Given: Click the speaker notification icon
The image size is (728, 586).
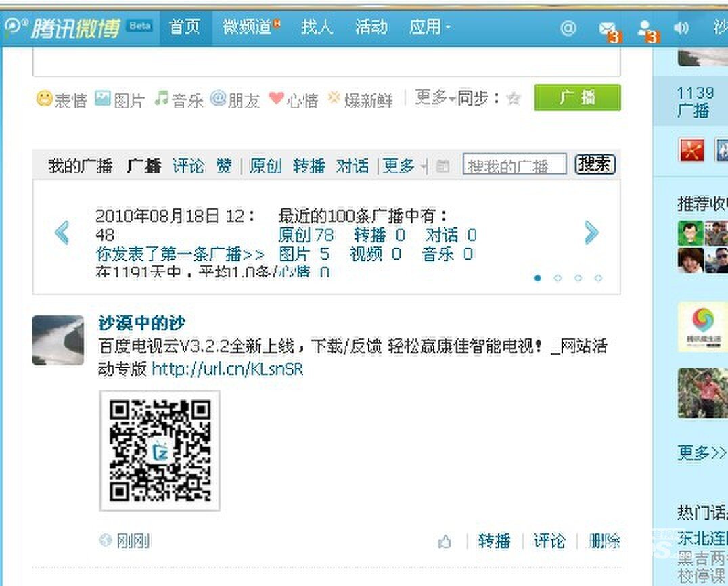Looking at the screenshot, I should click(x=681, y=28).
